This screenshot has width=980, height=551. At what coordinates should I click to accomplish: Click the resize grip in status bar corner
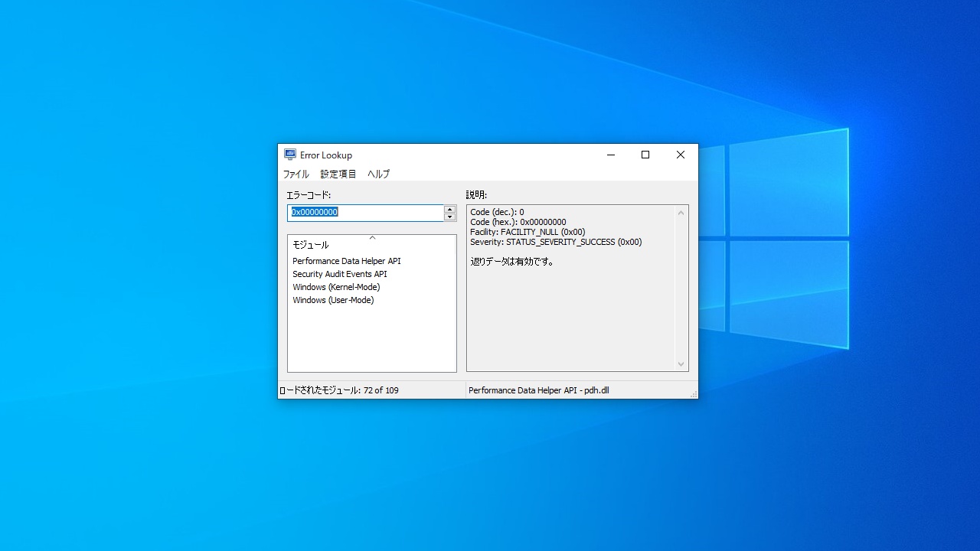694,394
